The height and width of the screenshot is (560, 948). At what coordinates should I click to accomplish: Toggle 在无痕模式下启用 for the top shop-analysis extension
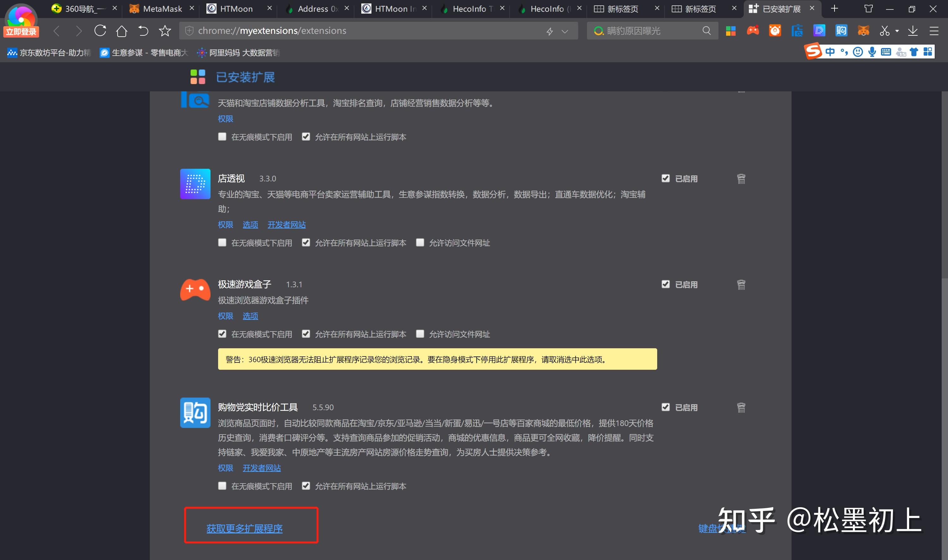point(222,137)
